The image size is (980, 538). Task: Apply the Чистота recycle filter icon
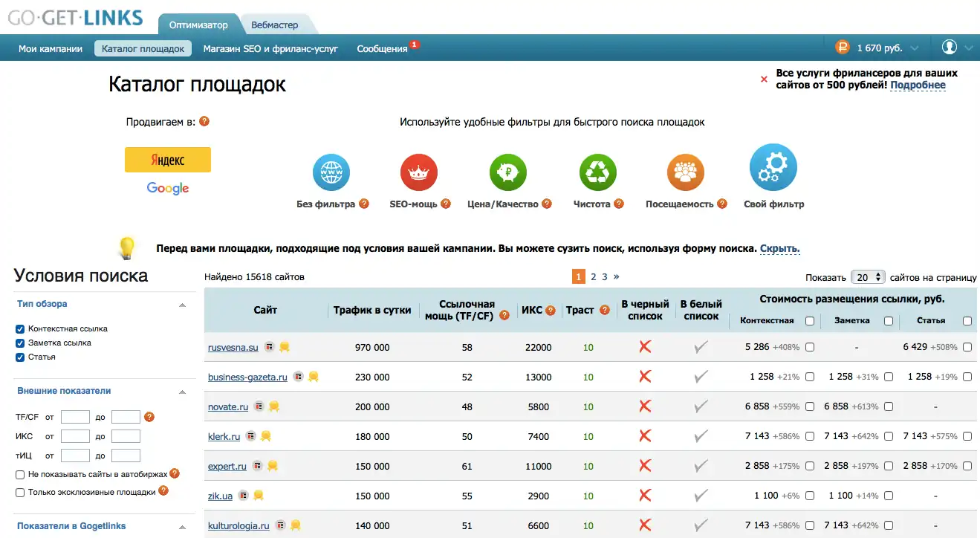pos(597,172)
